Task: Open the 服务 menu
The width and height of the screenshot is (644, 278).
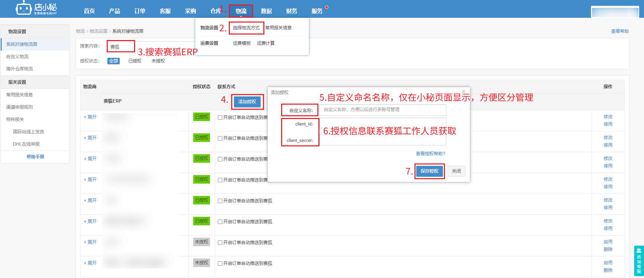Action: click(317, 11)
